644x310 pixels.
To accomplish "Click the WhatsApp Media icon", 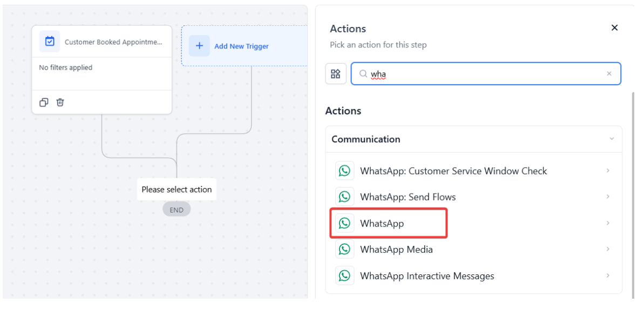I will [344, 249].
